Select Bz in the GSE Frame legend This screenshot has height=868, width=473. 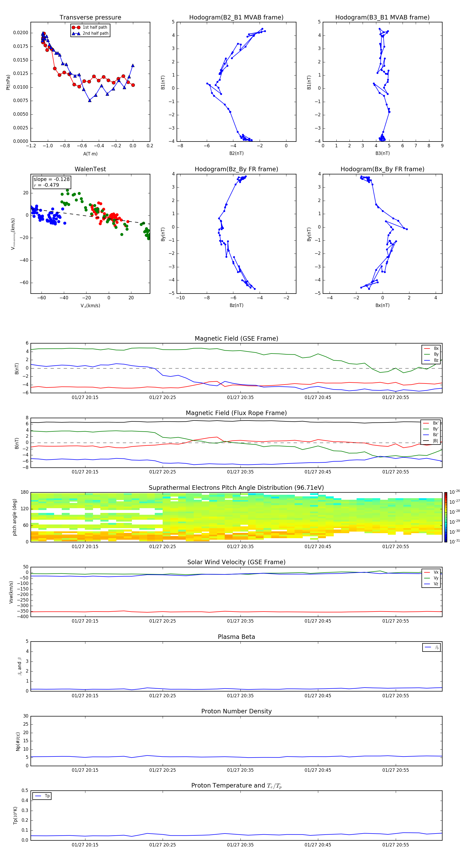431,360
